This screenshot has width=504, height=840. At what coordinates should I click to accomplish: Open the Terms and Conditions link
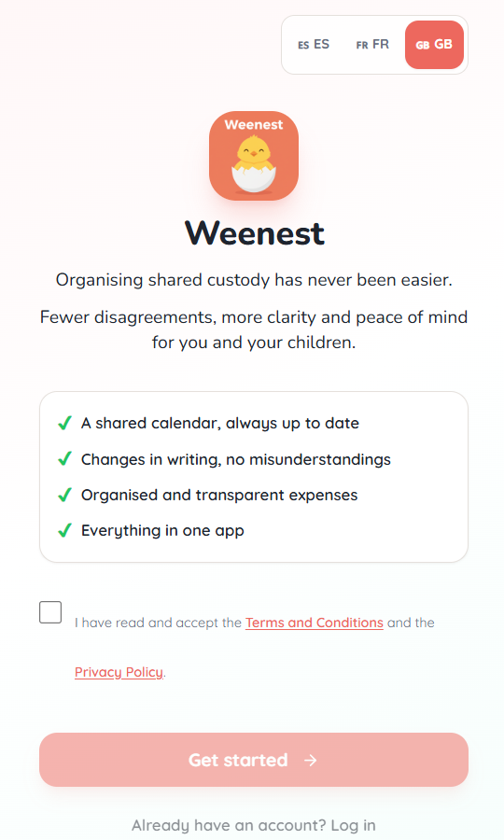[315, 623]
